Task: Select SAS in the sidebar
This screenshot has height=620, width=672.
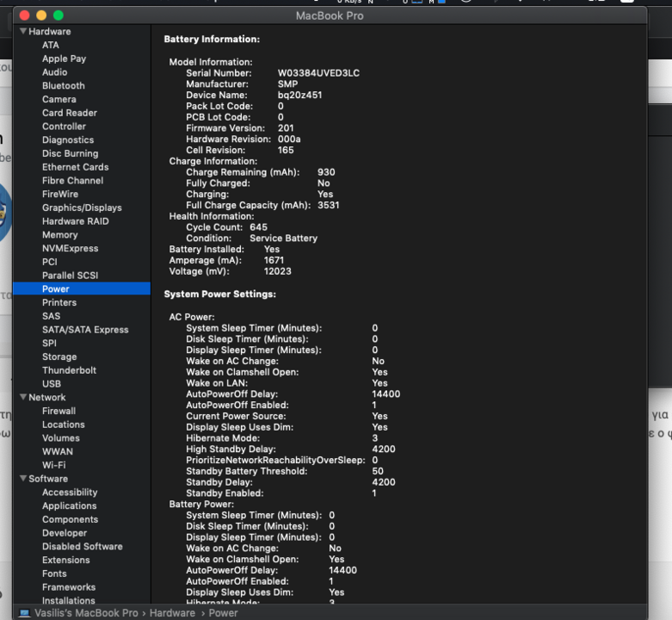Action: [51, 316]
